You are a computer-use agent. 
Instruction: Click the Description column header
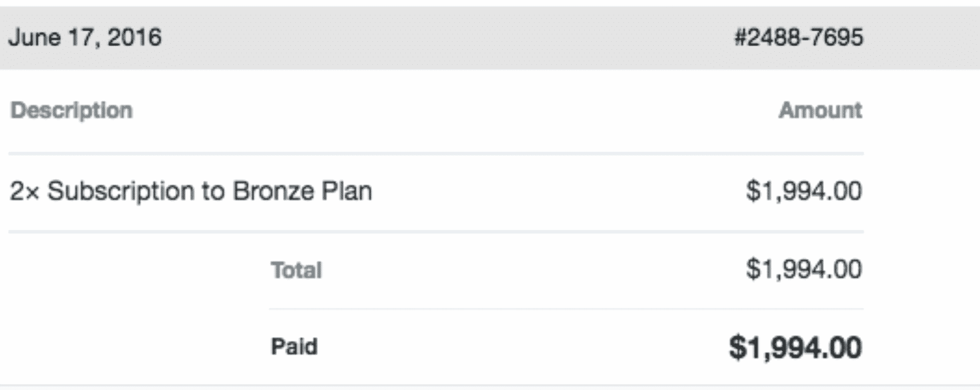click(72, 111)
